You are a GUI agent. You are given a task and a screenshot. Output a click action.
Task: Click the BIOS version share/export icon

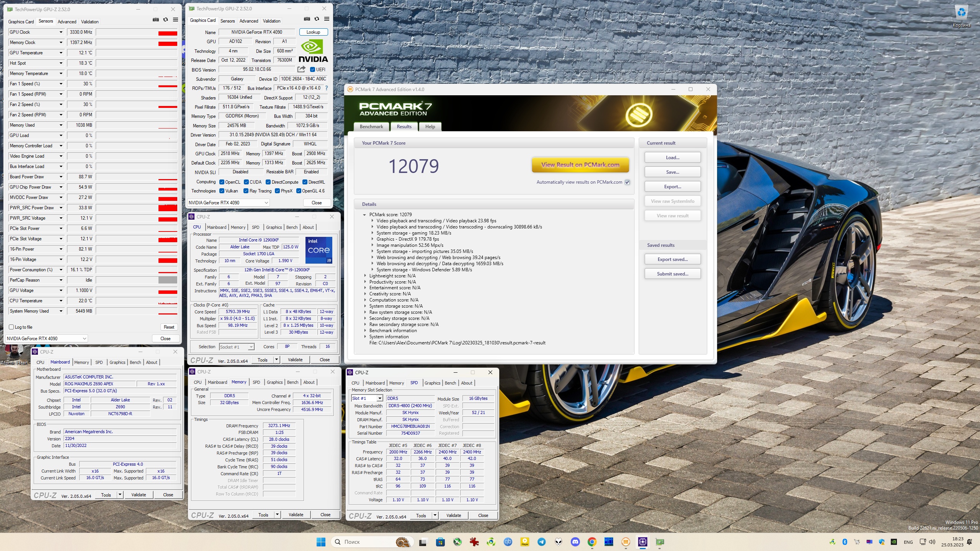click(x=302, y=69)
